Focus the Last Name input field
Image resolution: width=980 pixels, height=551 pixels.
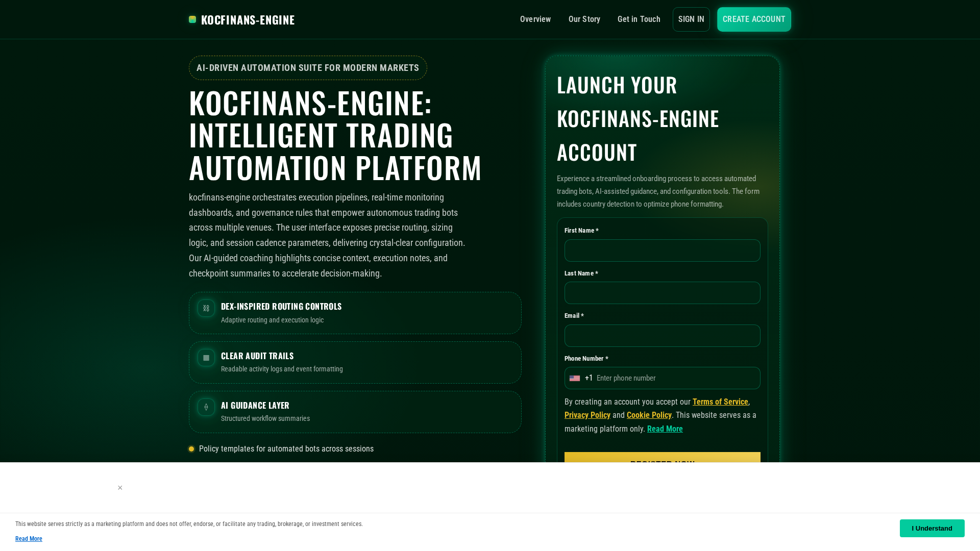pyautogui.click(x=663, y=293)
